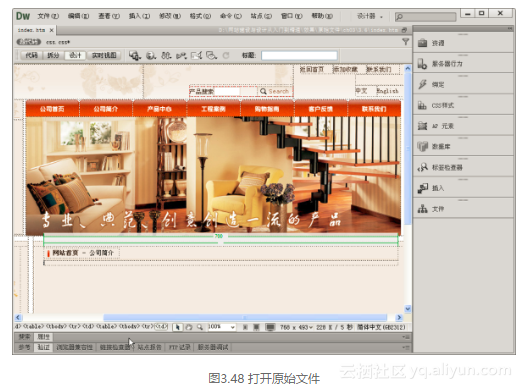522x390 pixels.
Task: Open the 标签检查器 panel icon
Action: pos(423,167)
